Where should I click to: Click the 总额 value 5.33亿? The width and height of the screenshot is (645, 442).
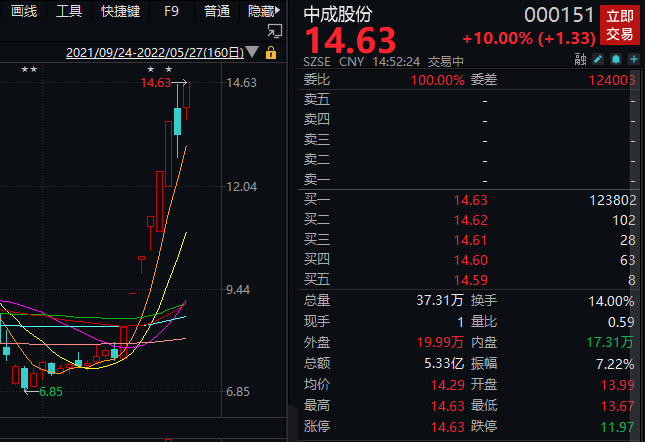click(444, 363)
